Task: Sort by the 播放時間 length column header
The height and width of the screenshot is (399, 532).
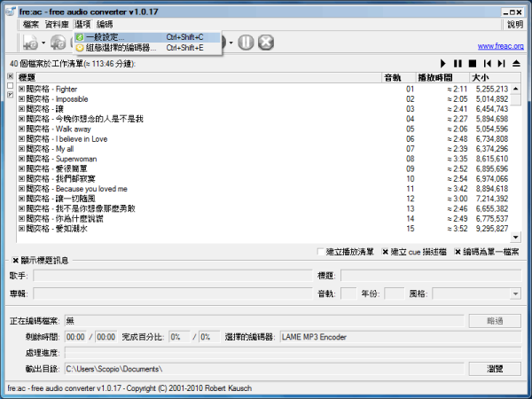Action: [x=442, y=78]
